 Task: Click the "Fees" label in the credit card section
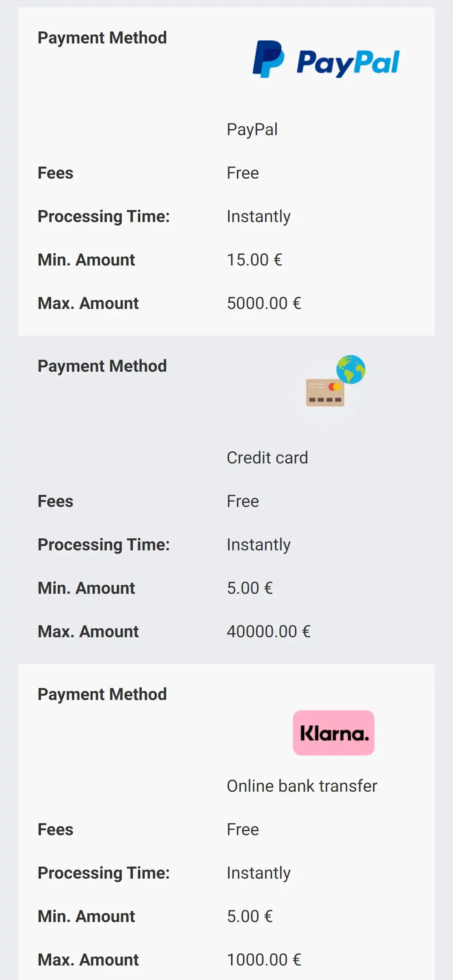coord(56,501)
